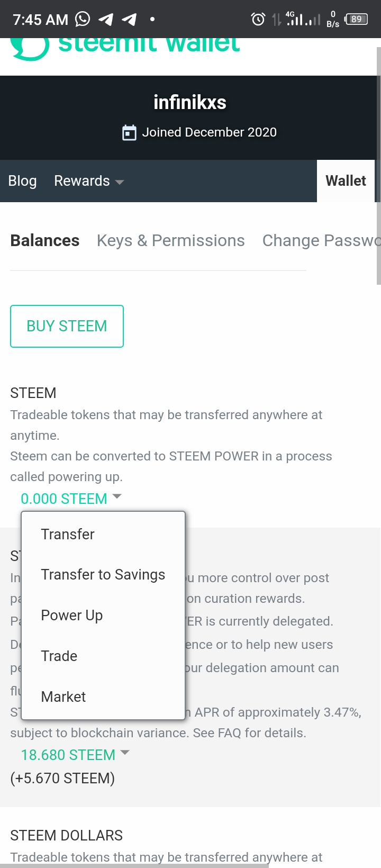Expand the Rewards dropdown menu
The height and width of the screenshot is (868, 381).
coord(89,181)
